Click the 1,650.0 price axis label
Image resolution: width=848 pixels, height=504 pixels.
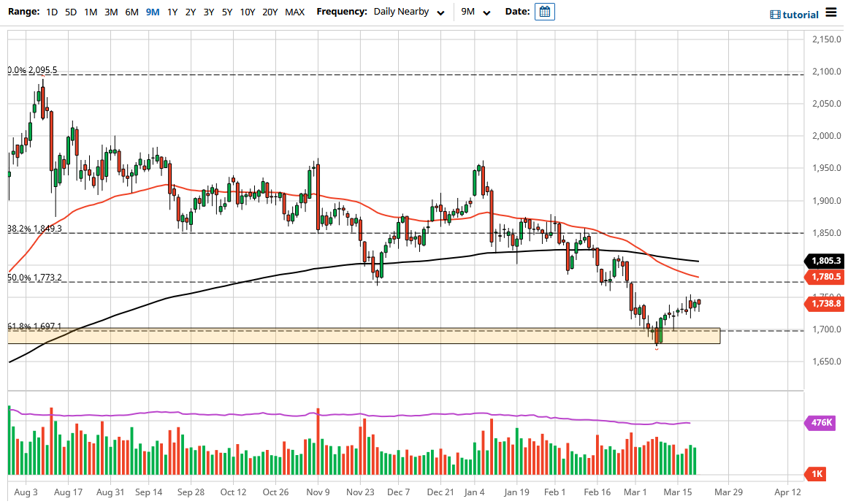click(827, 362)
